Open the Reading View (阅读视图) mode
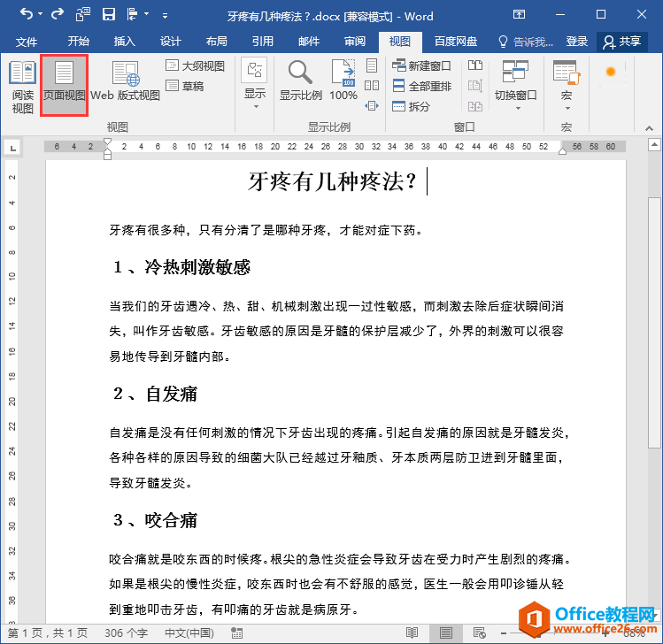Viewport: 663px width, 644px height. point(22,86)
